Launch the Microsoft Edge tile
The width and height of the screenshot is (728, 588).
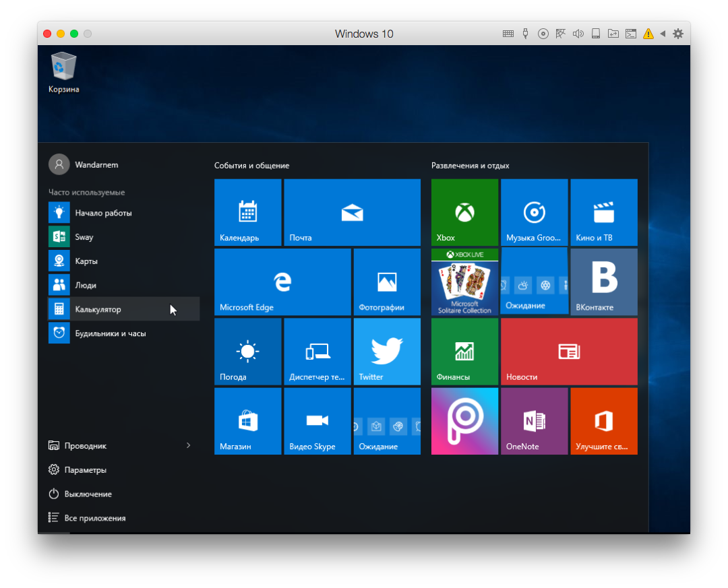tap(282, 282)
